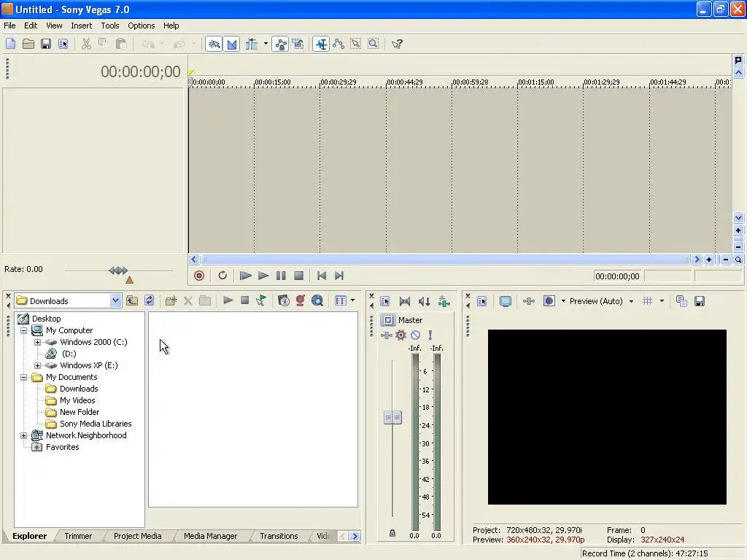
Task: Toggle Enable Snapping in toolbar
Action: click(214, 44)
